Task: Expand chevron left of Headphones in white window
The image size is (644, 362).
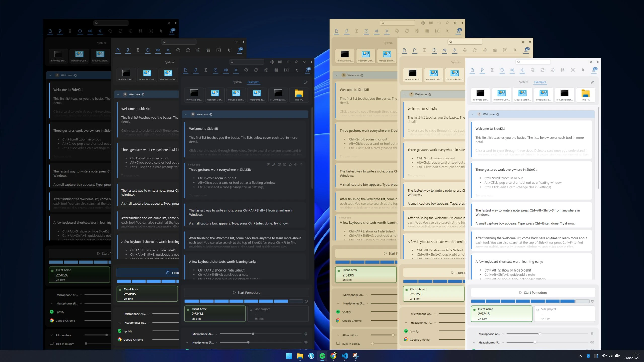Action: [x=474, y=342]
